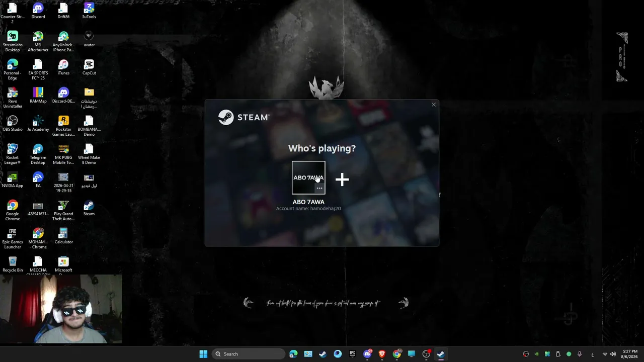Open the Counter-Strike 2 desktop shortcut
Viewport: 644px width, 362px height.
click(x=13, y=14)
